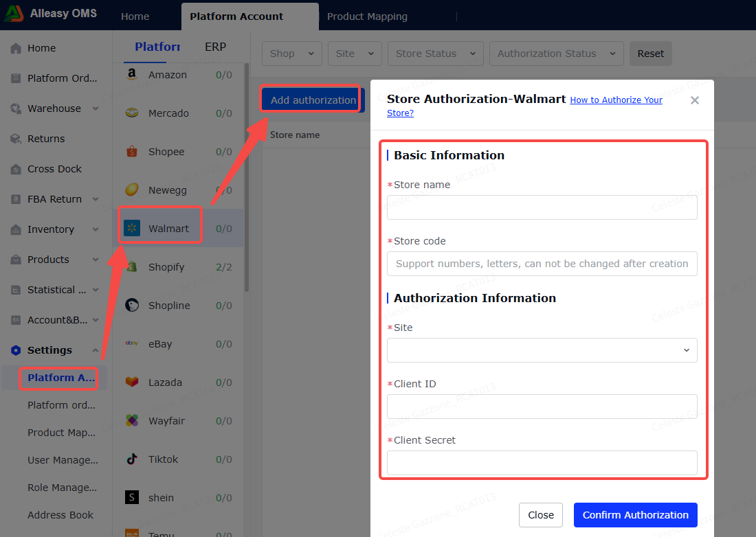756x537 pixels.
Task: Select the Shopify 2/2 platform row
Action: pos(179,267)
